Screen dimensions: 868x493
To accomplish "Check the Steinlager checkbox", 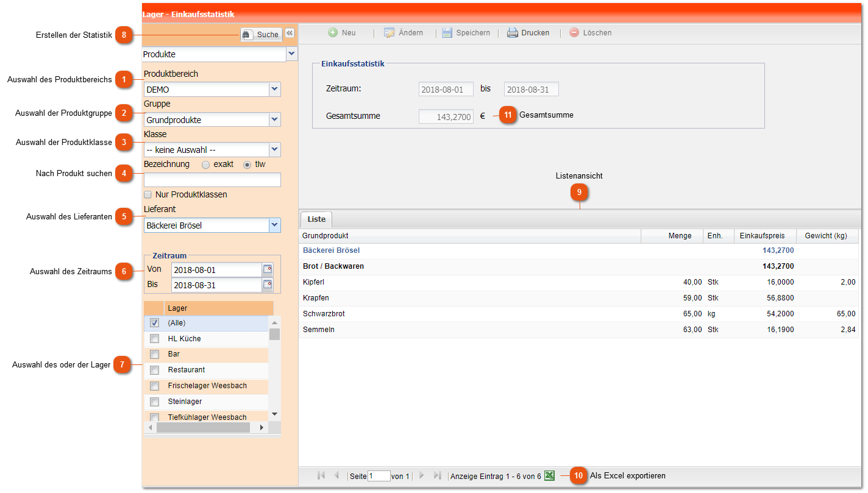I will (x=154, y=402).
